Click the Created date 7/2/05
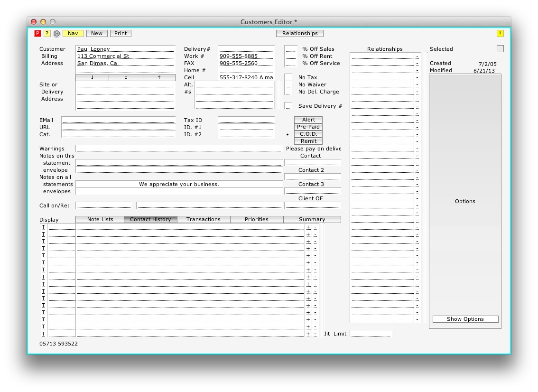The width and height of the screenshot is (538, 392). coord(488,64)
